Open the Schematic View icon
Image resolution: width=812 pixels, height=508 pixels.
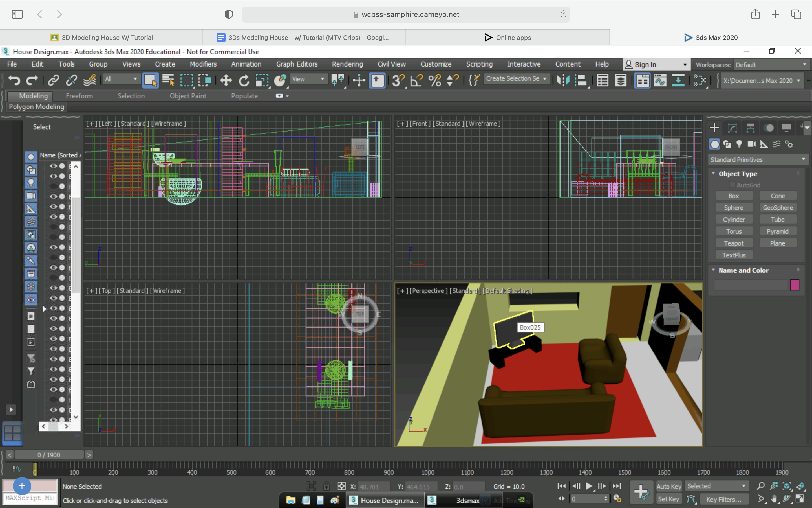678,80
